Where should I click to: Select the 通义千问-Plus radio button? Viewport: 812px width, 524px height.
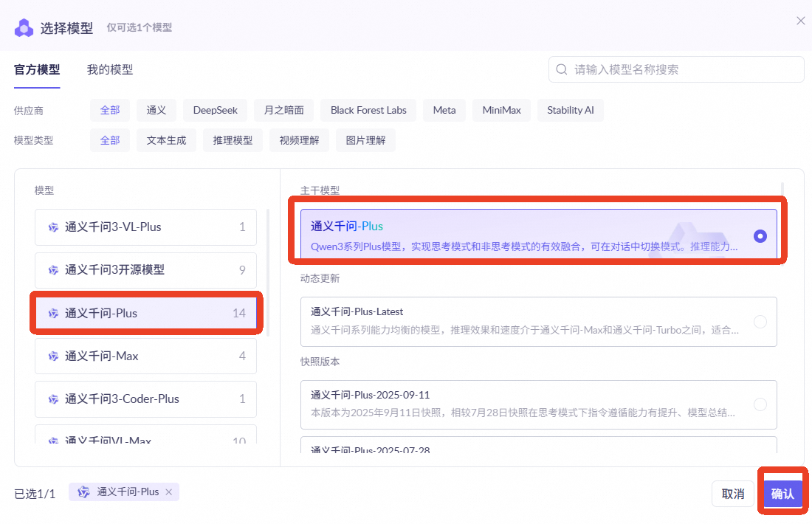(x=760, y=236)
